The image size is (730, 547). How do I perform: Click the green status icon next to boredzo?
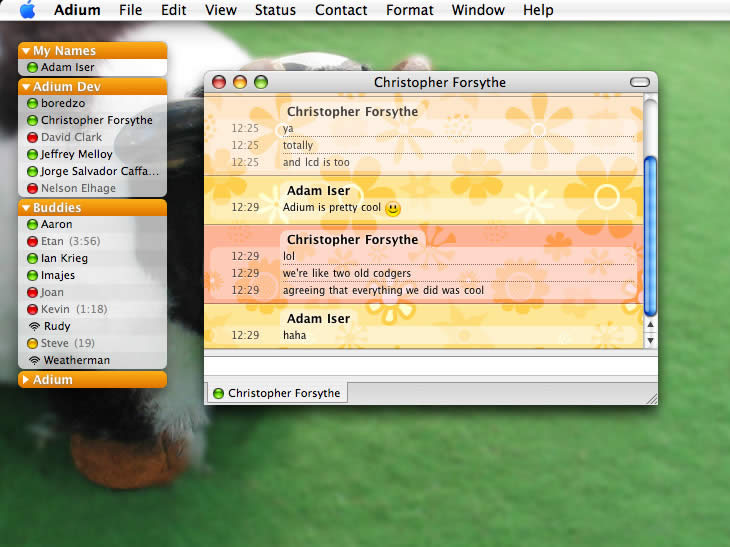coord(32,103)
